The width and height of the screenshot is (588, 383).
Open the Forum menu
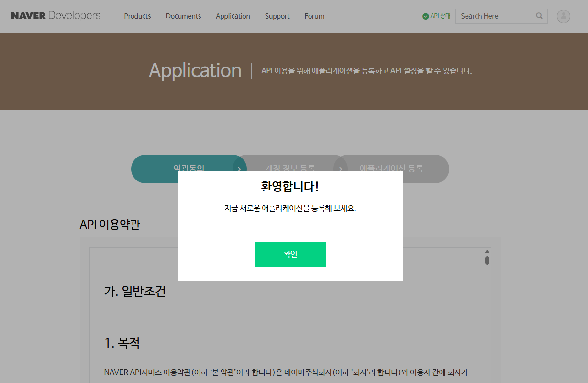click(x=314, y=16)
